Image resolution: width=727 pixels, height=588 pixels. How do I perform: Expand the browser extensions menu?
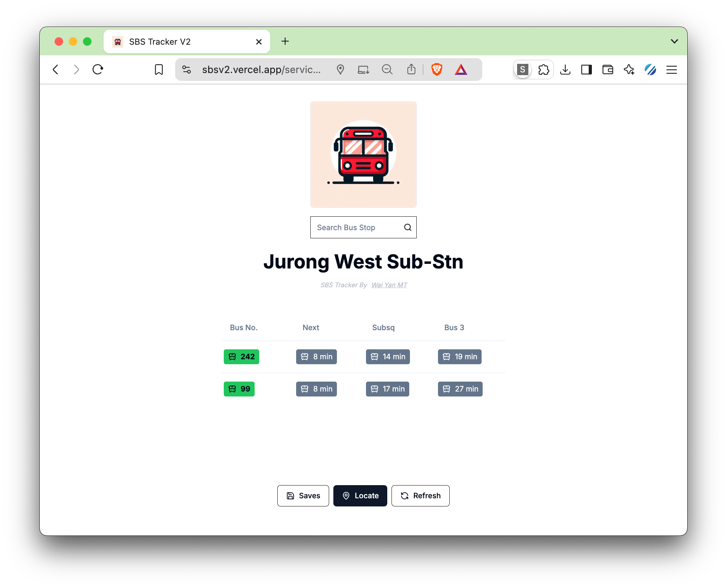545,69
